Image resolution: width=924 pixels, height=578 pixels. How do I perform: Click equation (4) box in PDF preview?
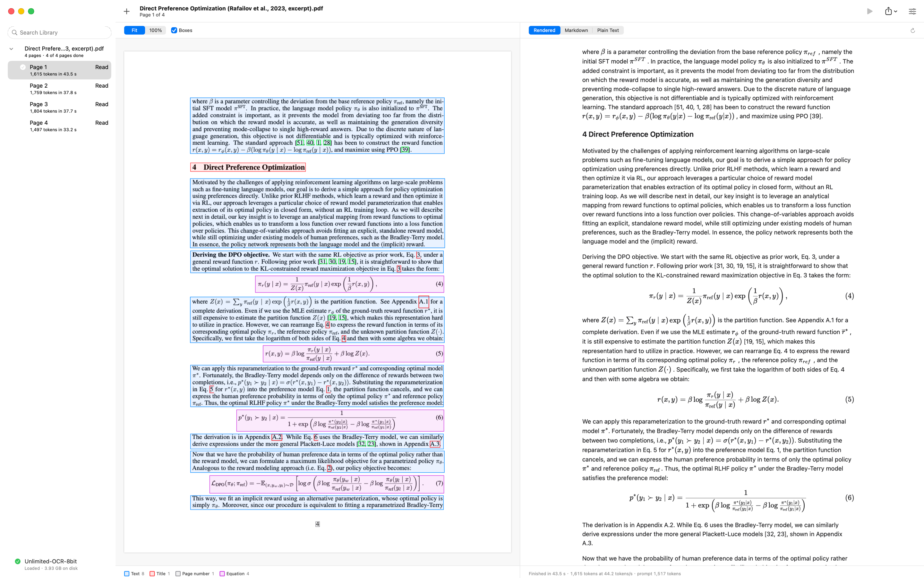coord(349,284)
